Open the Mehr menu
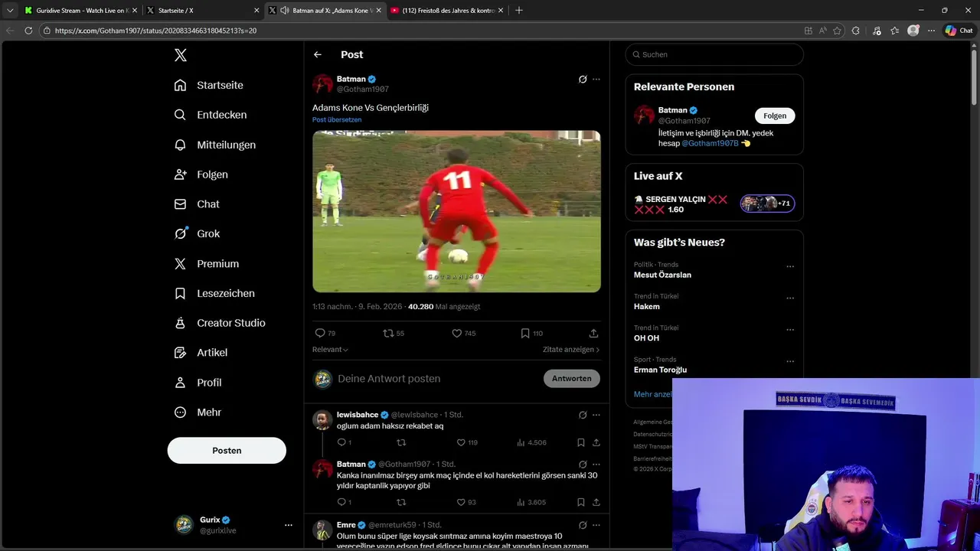This screenshot has height=551, width=980. click(198, 412)
